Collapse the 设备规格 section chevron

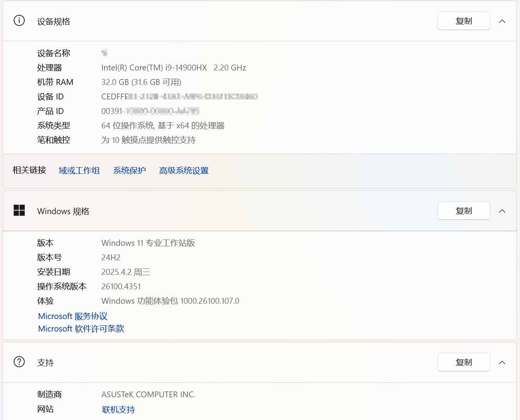pyautogui.click(x=502, y=21)
